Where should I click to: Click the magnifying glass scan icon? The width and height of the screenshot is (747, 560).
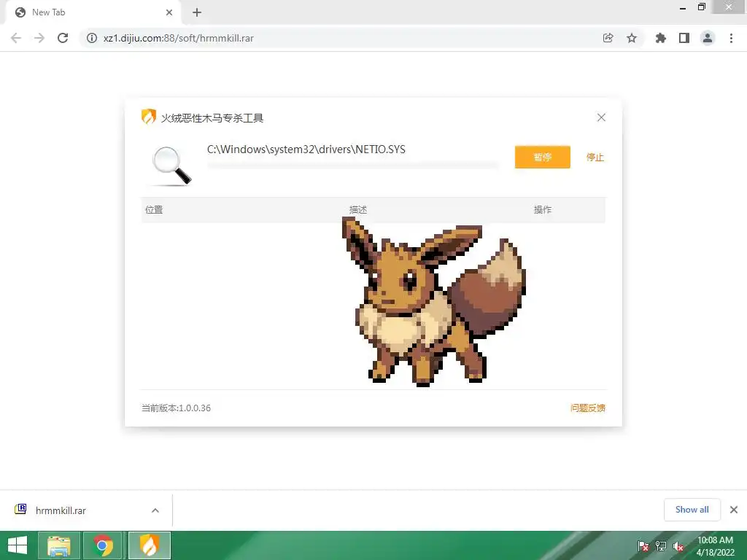click(x=171, y=166)
